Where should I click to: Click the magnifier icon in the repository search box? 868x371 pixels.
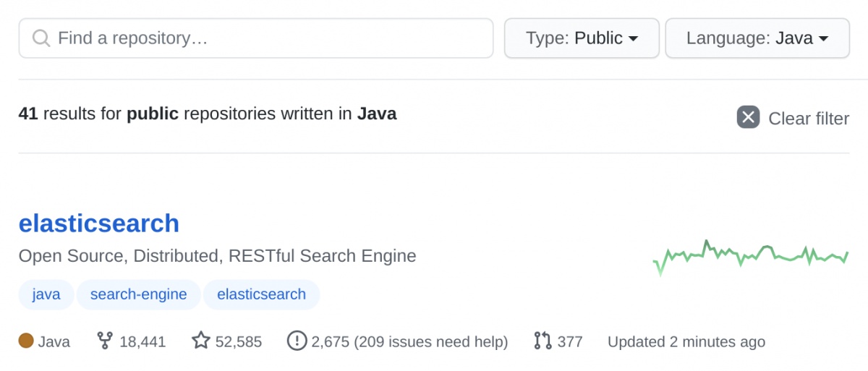pyautogui.click(x=42, y=38)
